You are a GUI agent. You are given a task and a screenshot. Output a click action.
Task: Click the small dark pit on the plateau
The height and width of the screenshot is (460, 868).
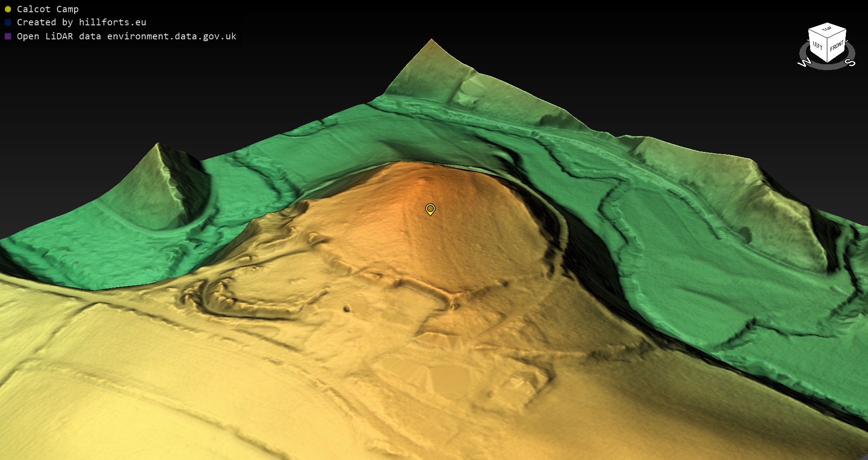[347, 309]
